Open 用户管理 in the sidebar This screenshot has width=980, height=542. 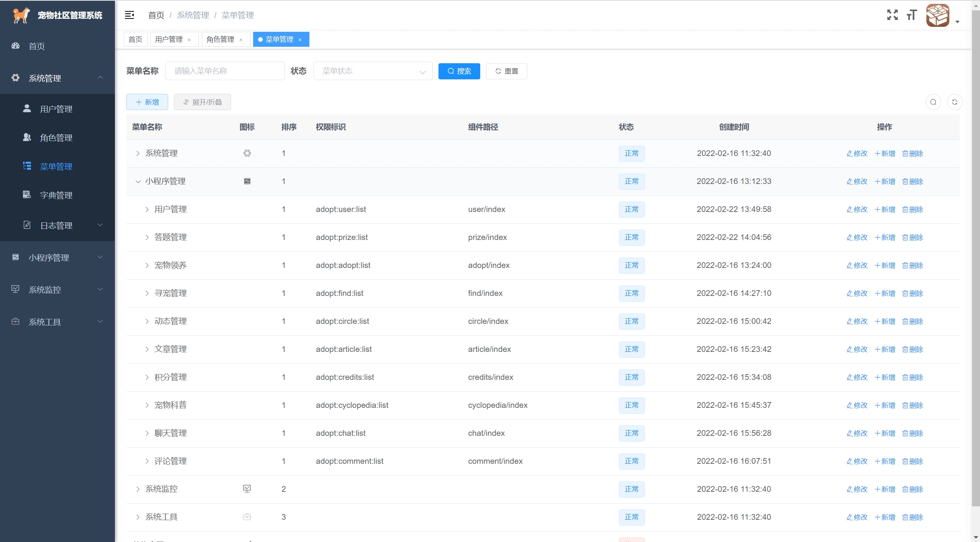(x=57, y=109)
